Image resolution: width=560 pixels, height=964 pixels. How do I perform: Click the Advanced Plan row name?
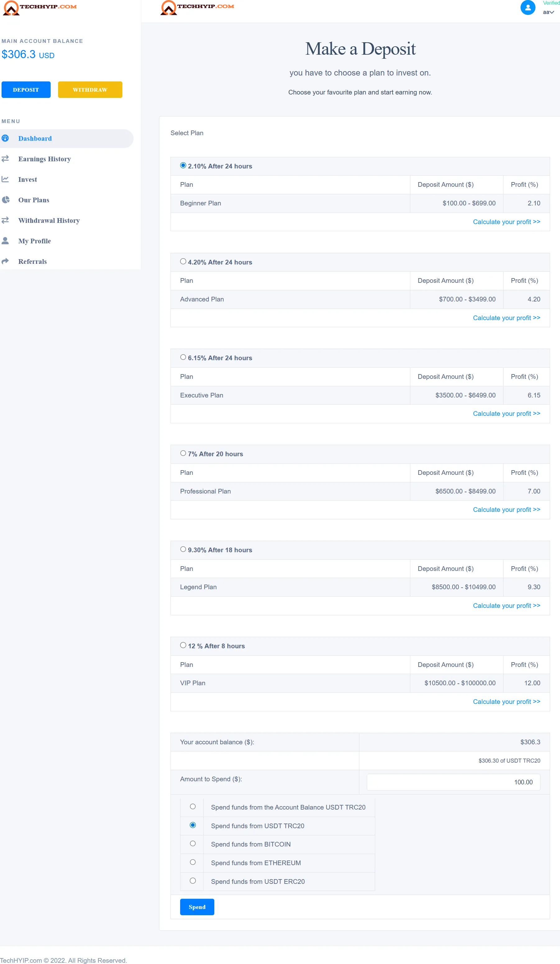coord(202,299)
